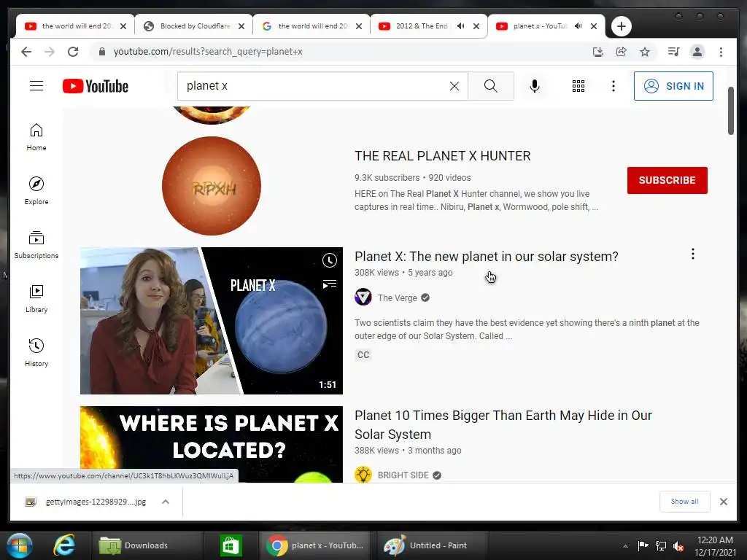Launch Internet Explorer from taskbar
Image resolution: width=747 pixels, height=560 pixels.
[64, 545]
